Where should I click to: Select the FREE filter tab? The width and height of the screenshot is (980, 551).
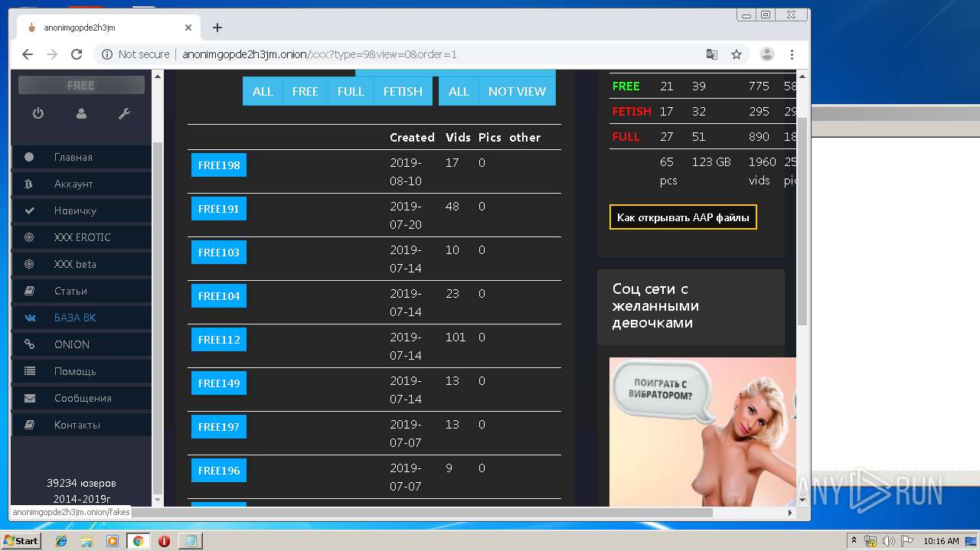305,91
